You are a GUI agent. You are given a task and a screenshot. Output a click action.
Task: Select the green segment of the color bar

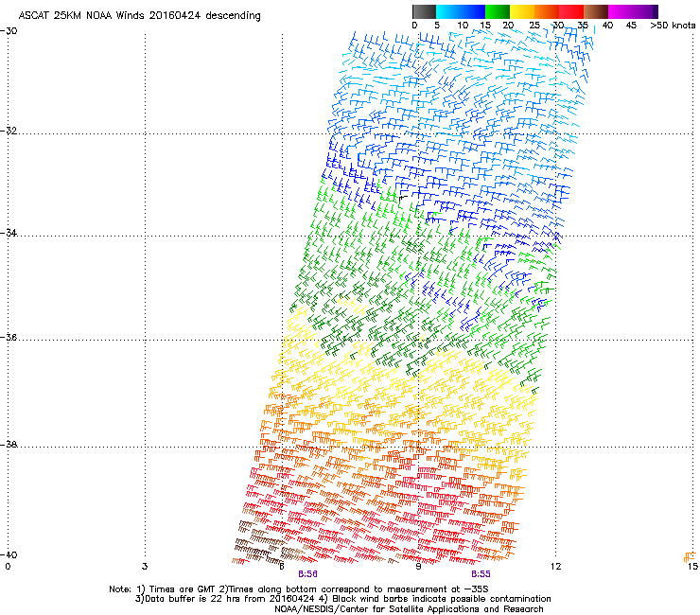(x=498, y=11)
